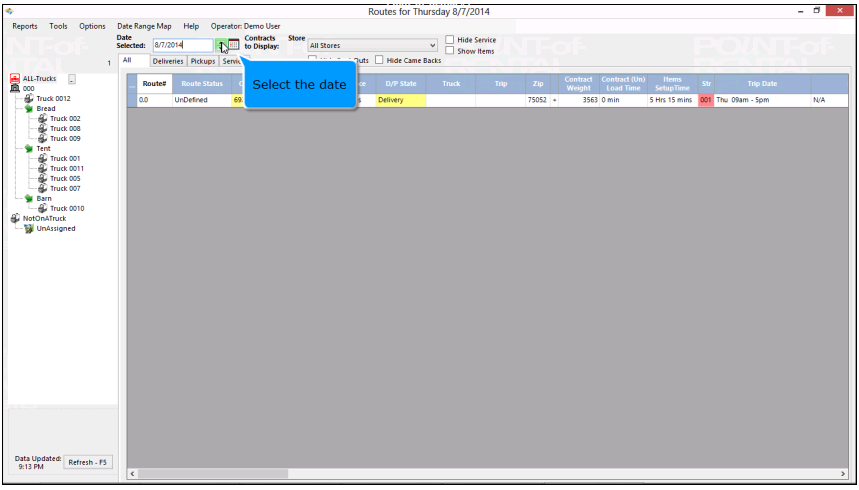Enable the Hide Service checkbox
The image size is (859, 490).
tap(450, 40)
